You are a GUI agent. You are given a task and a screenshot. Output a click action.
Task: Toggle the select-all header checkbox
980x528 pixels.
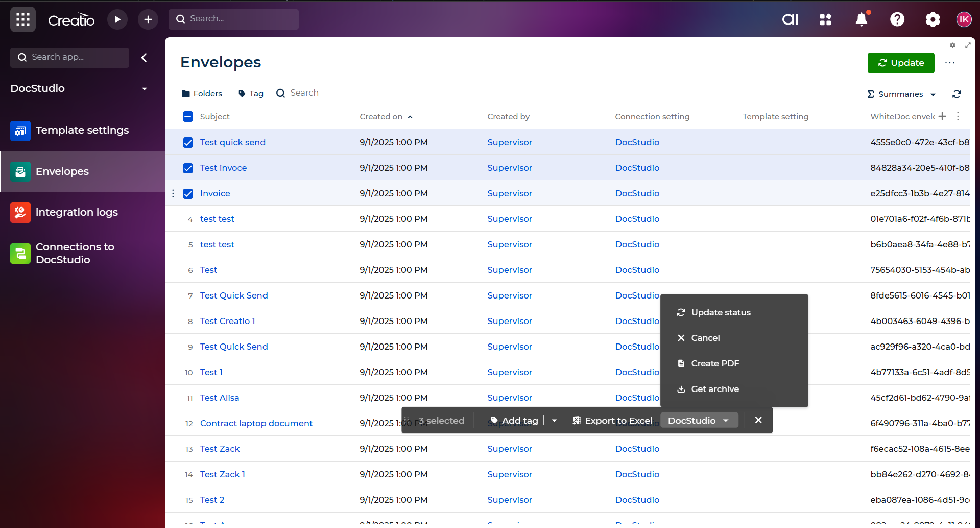pos(188,117)
